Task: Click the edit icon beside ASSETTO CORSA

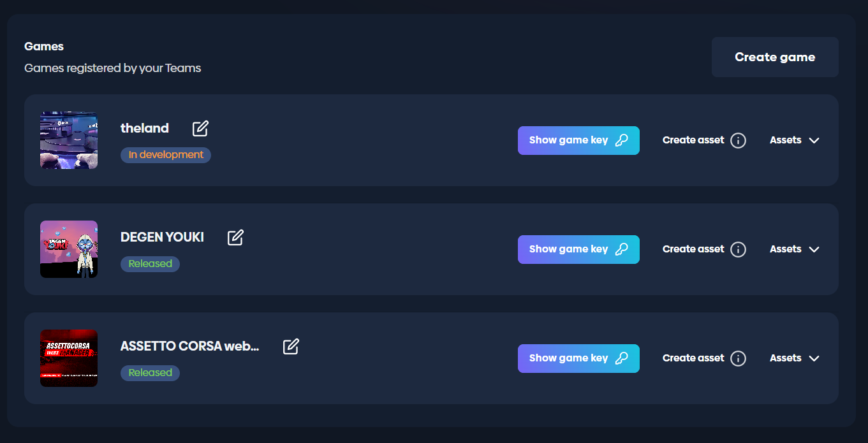Action: tap(291, 346)
